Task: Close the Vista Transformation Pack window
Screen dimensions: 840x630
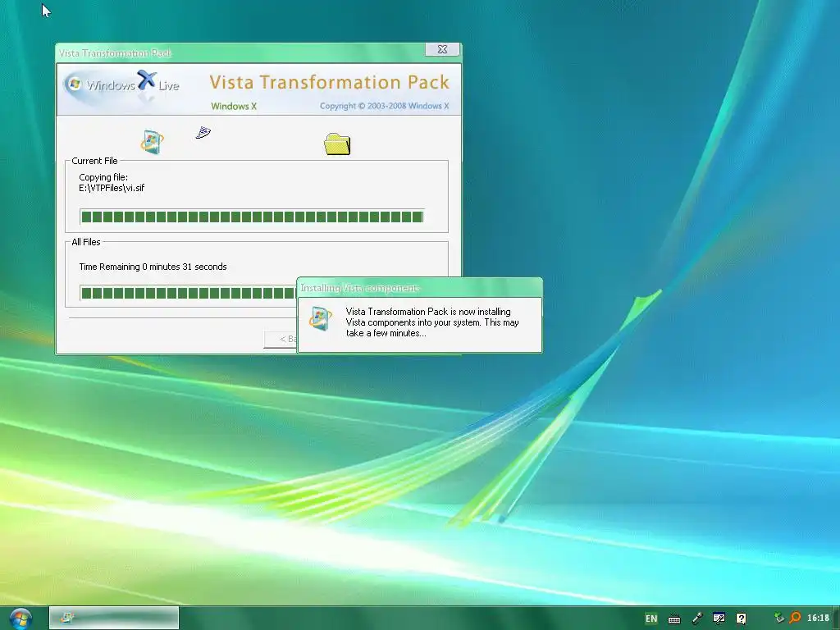Action: (x=442, y=49)
